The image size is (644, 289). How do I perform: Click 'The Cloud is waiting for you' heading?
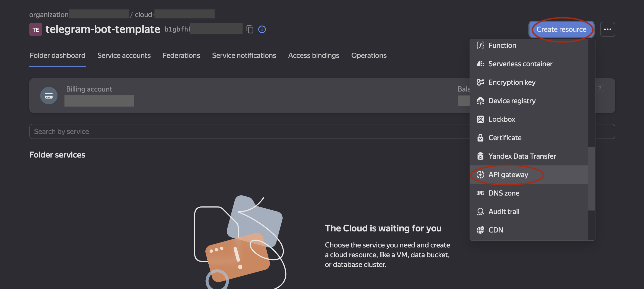coord(383,228)
